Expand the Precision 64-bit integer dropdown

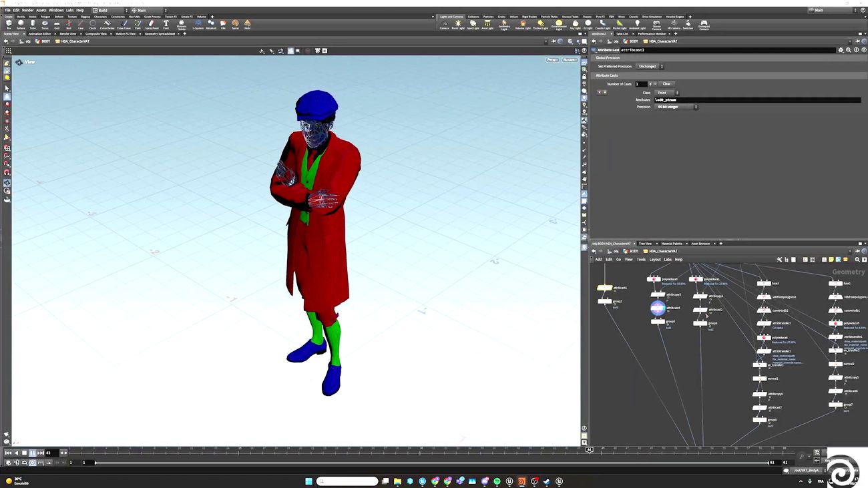click(676, 107)
